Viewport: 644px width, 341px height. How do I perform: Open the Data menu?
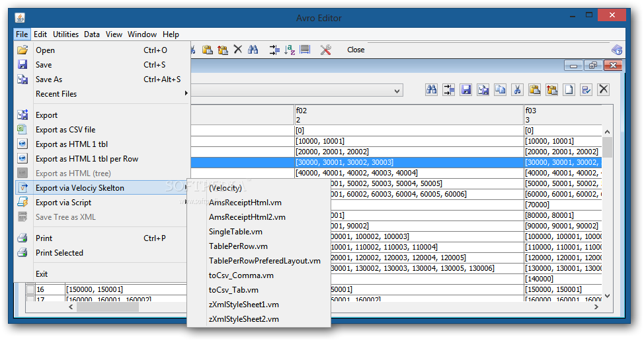[x=92, y=34]
